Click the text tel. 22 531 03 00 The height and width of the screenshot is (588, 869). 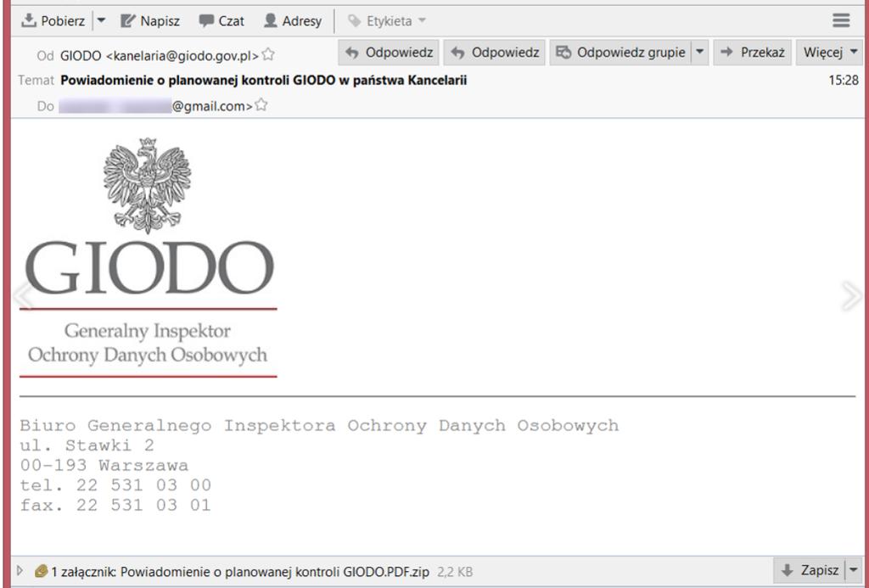(115, 485)
